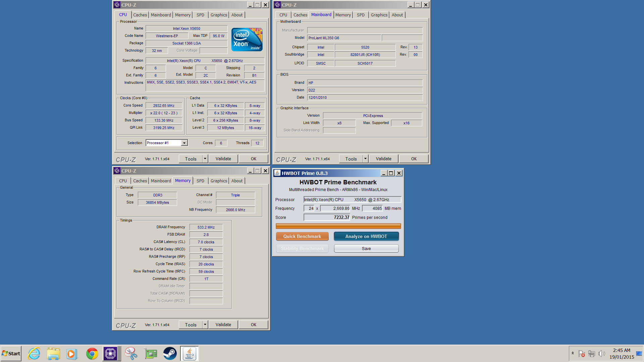This screenshot has height=362, width=644.
Task: Switch to Caches tab in the CPU window
Action: pyautogui.click(x=140, y=15)
